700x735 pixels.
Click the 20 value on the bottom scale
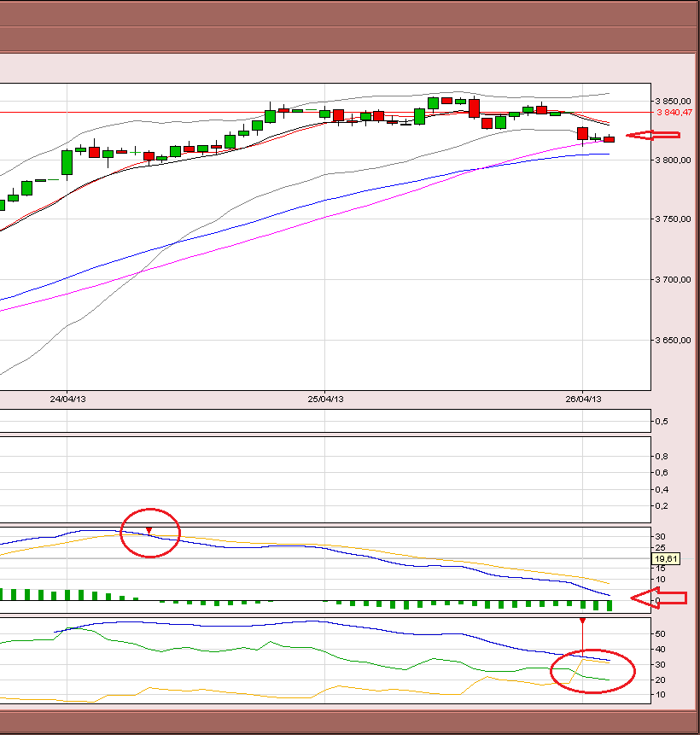660,680
